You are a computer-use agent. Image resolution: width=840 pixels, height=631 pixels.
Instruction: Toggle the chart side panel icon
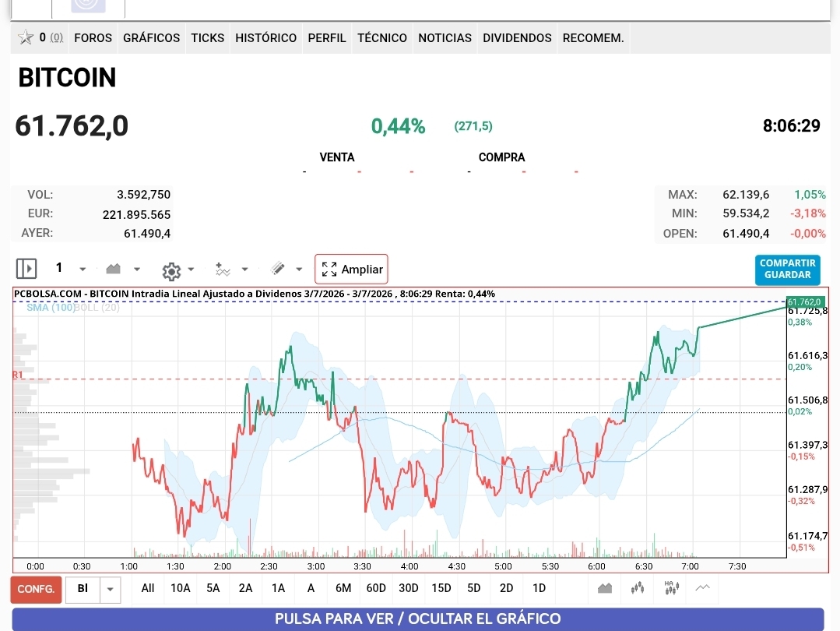click(x=26, y=269)
